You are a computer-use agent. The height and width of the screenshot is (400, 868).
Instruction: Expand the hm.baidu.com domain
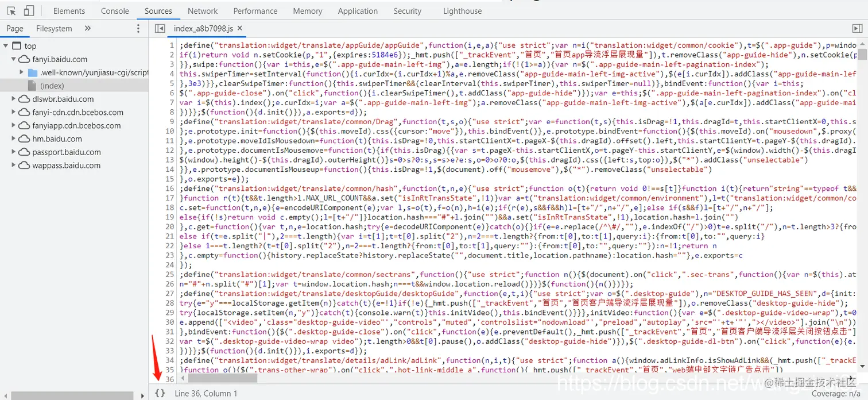13,139
